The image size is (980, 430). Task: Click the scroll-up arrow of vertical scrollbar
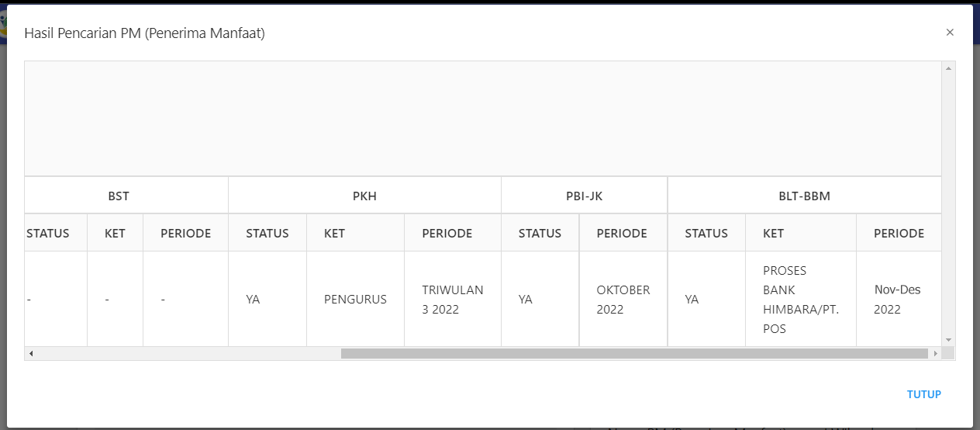948,69
